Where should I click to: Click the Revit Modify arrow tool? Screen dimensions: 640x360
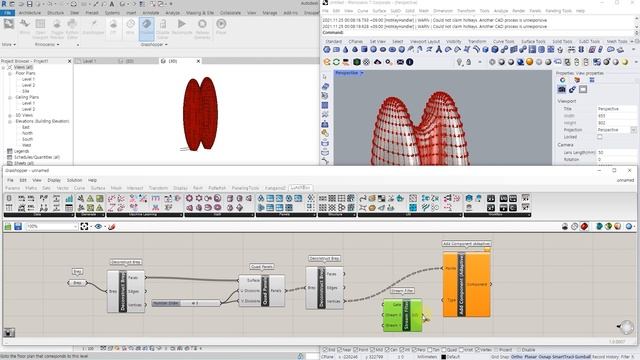click(x=9, y=24)
